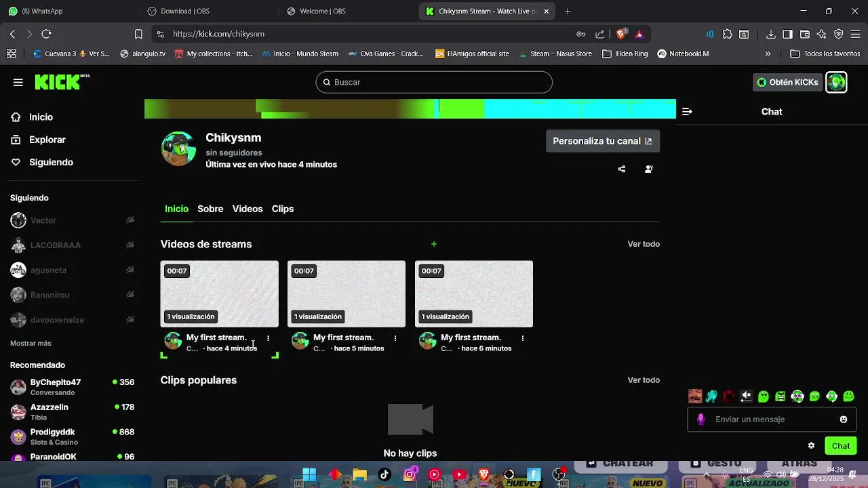Image resolution: width=868 pixels, height=488 pixels.
Task: Expand Mostrar más in followed list
Action: [31, 343]
